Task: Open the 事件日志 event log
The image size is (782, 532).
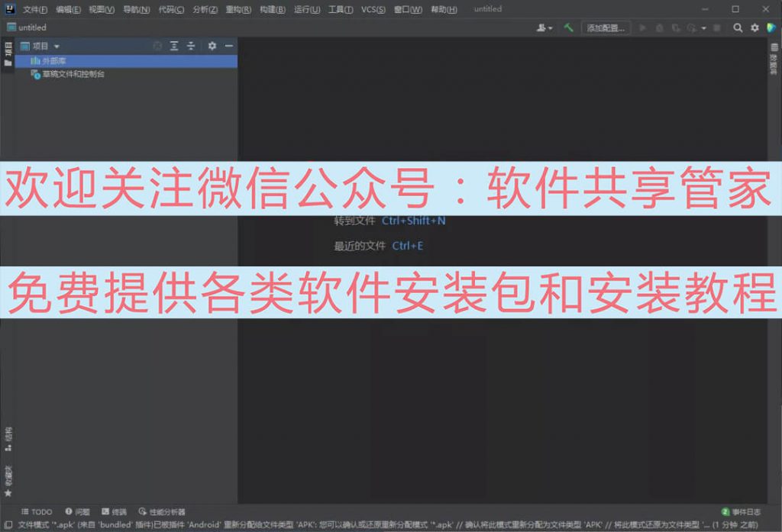Action: 741,511
